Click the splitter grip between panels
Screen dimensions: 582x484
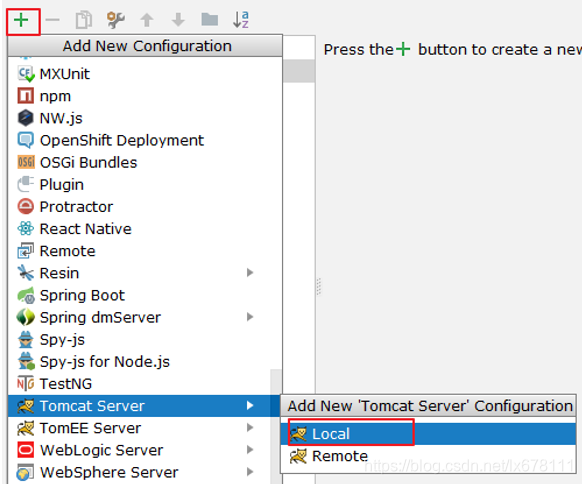(318, 287)
